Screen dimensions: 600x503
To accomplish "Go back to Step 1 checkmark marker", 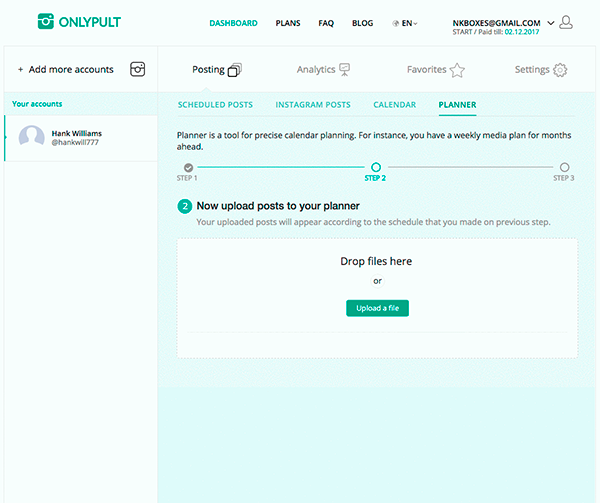I will pyautogui.click(x=188, y=168).
